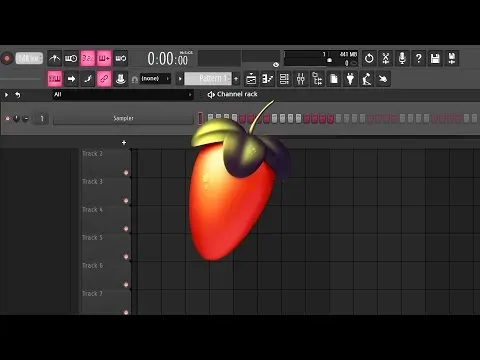This screenshot has width=480, height=360.
Task: Enable auto scrolling arrow icon
Action: [x=71, y=79]
